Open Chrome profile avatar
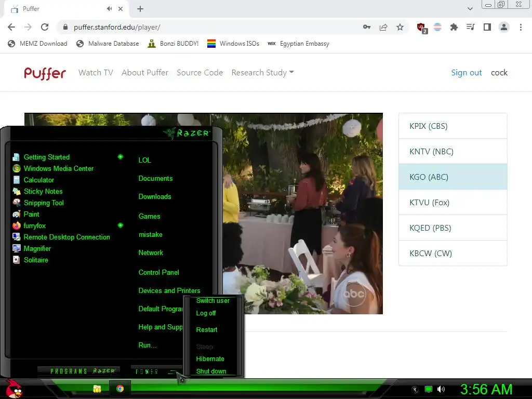This screenshot has width=532, height=399. pyautogui.click(x=504, y=27)
